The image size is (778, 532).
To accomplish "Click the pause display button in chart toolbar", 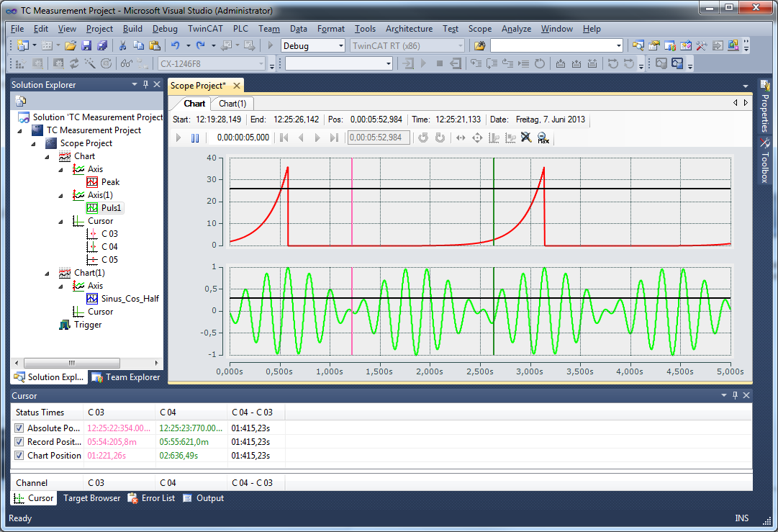I will 195,137.
